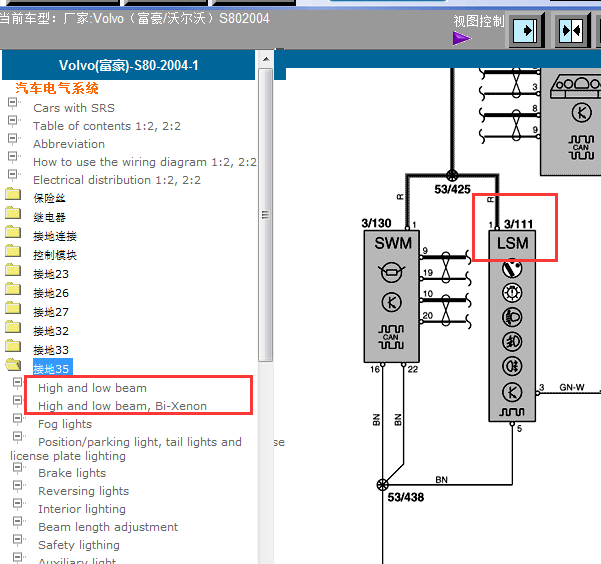Click folder icon next to 接地33
Viewport: 601px width, 564px height.
[13, 346]
